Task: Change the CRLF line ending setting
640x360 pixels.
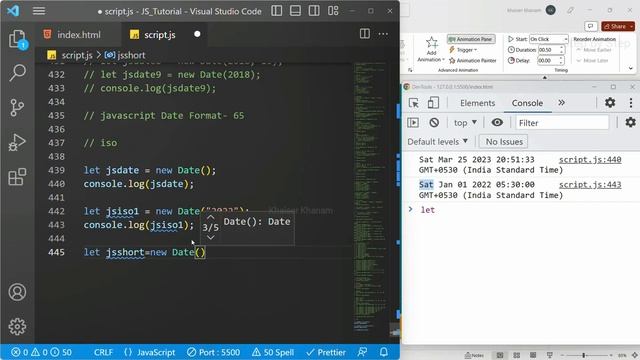Action: (x=103, y=352)
